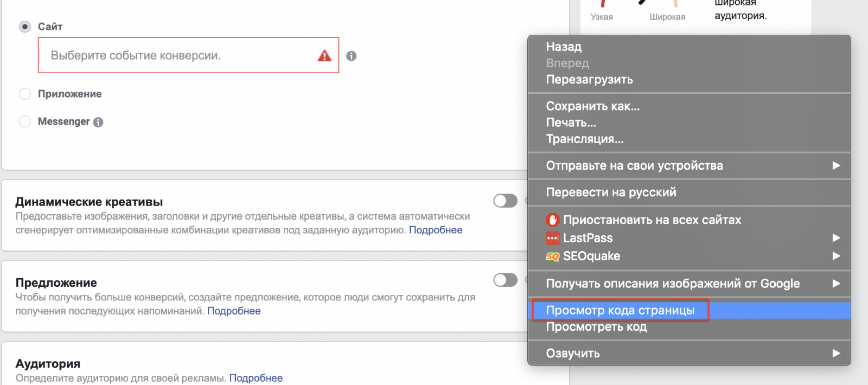Expand the LastPass submenu arrow
The height and width of the screenshot is (385, 868).
click(x=836, y=238)
